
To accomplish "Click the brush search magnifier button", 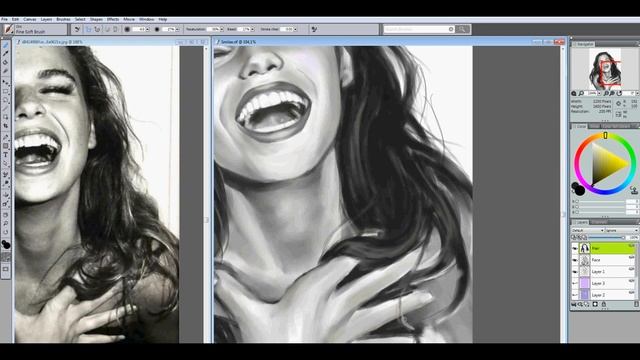I will click(463, 29).
